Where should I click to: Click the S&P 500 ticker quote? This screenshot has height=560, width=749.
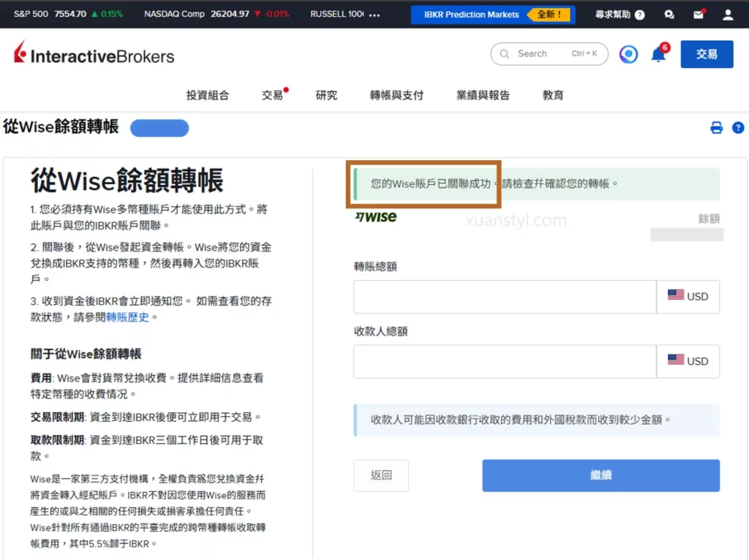(x=68, y=15)
